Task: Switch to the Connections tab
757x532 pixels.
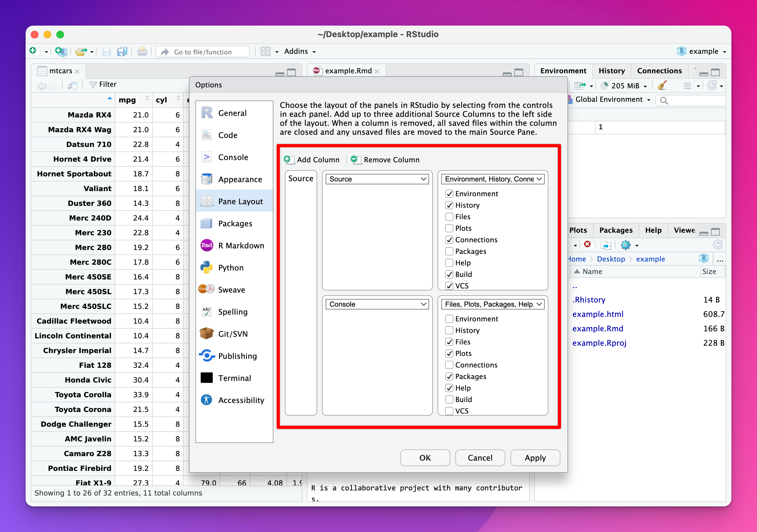Action: (659, 71)
